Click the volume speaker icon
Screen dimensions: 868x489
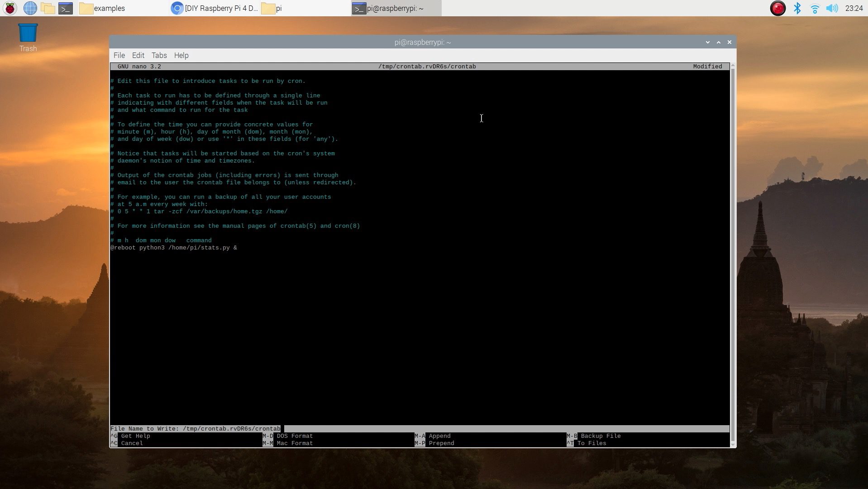coord(832,8)
